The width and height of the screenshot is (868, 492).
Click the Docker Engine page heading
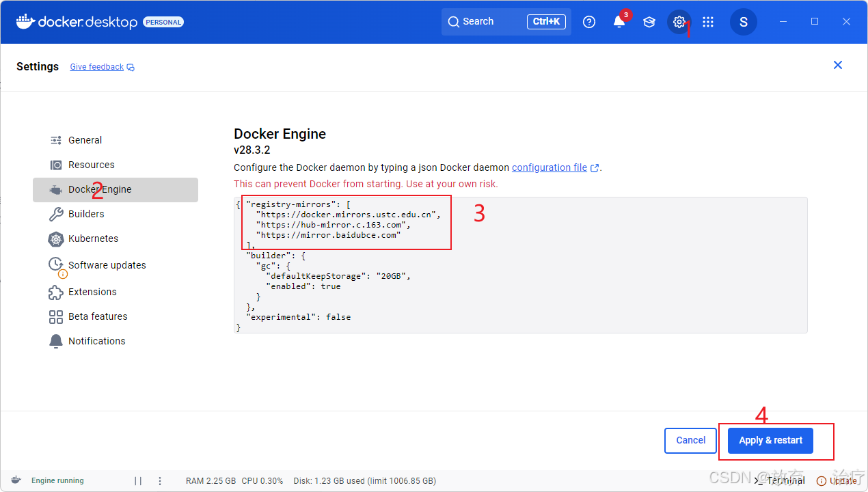280,134
